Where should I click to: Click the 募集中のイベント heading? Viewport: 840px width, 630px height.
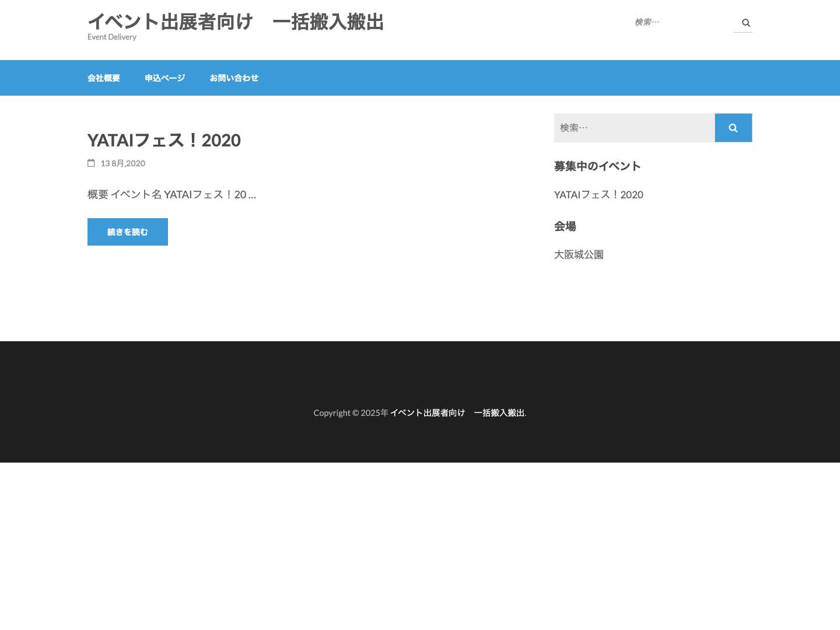[x=597, y=166]
